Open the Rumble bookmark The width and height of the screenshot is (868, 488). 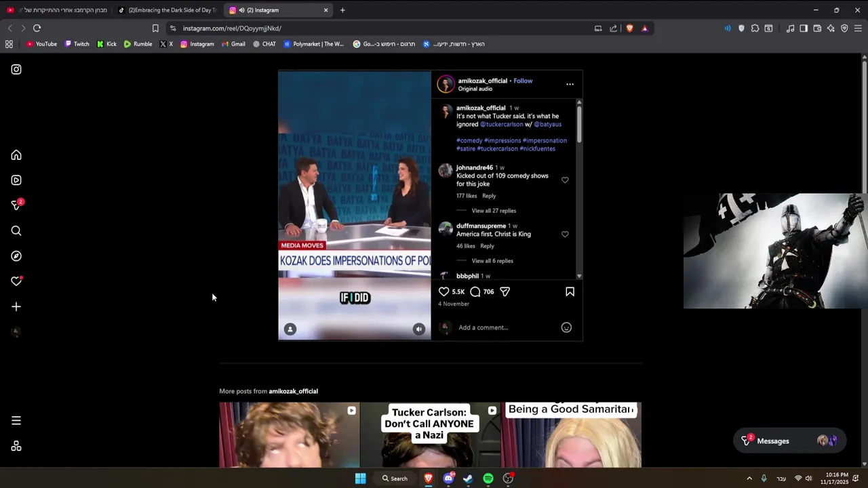coord(138,44)
